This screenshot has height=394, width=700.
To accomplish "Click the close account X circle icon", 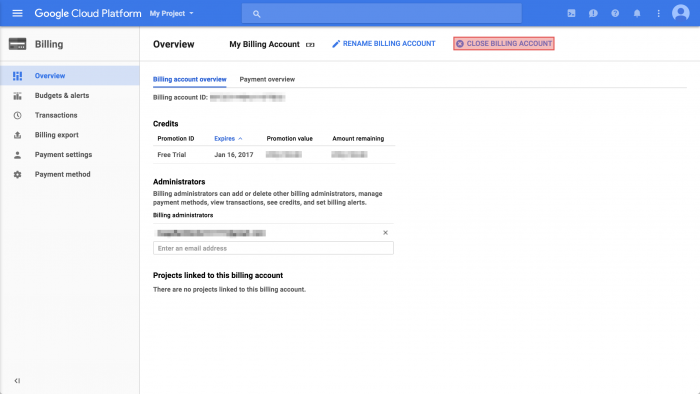I will point(460,44).
